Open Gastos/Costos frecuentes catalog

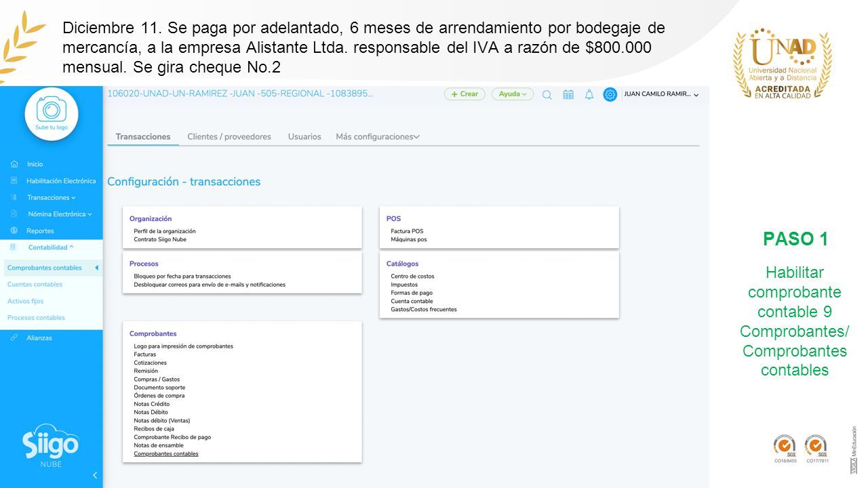(424, 310)
